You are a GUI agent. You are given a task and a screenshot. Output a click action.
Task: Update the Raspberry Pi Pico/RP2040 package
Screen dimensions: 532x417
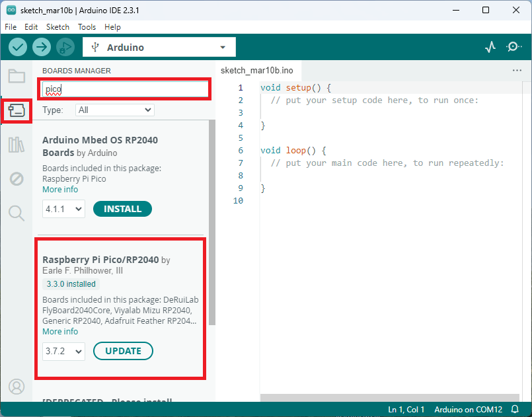pyautogui.click(x=123, y=351)
